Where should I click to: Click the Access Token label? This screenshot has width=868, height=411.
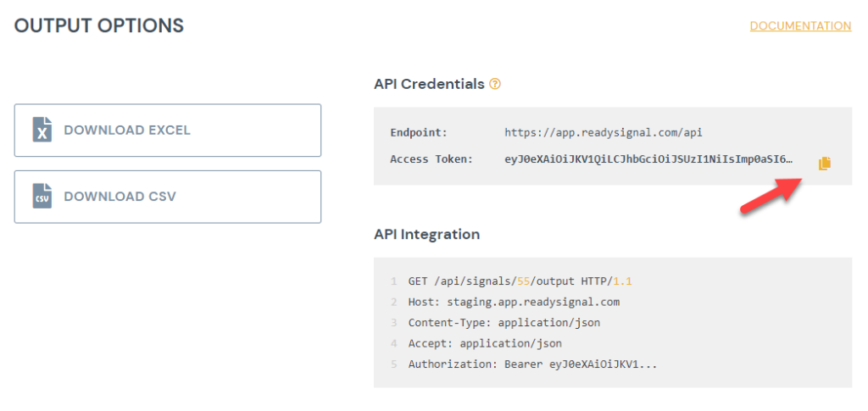431,159
